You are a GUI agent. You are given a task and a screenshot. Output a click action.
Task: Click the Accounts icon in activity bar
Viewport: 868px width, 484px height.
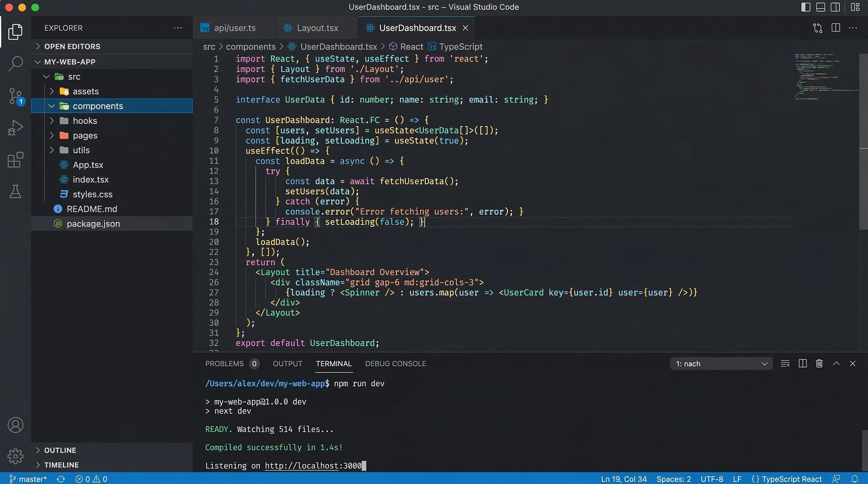click(16, 425)
